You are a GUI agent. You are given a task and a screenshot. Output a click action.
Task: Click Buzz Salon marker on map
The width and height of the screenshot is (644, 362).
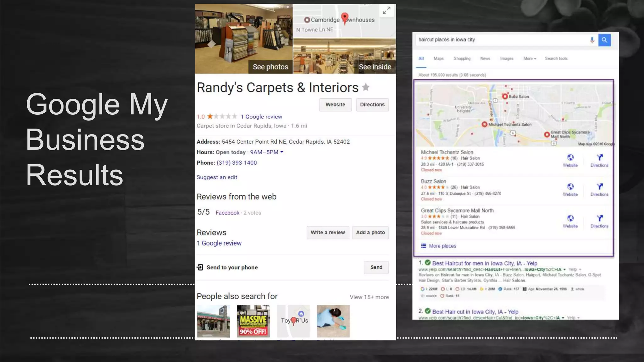505,96
